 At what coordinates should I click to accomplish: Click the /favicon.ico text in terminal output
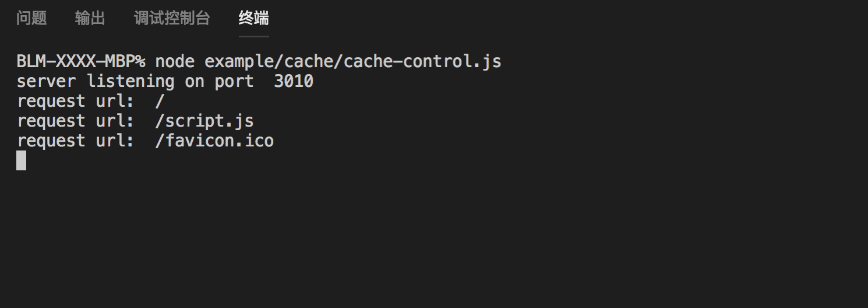[x=214, y=141]
